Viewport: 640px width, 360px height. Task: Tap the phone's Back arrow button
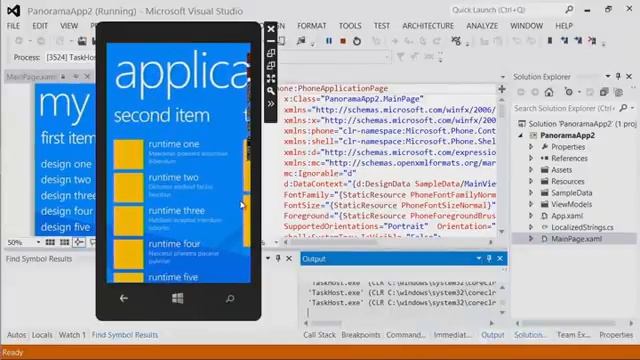[x=124, y=299]
